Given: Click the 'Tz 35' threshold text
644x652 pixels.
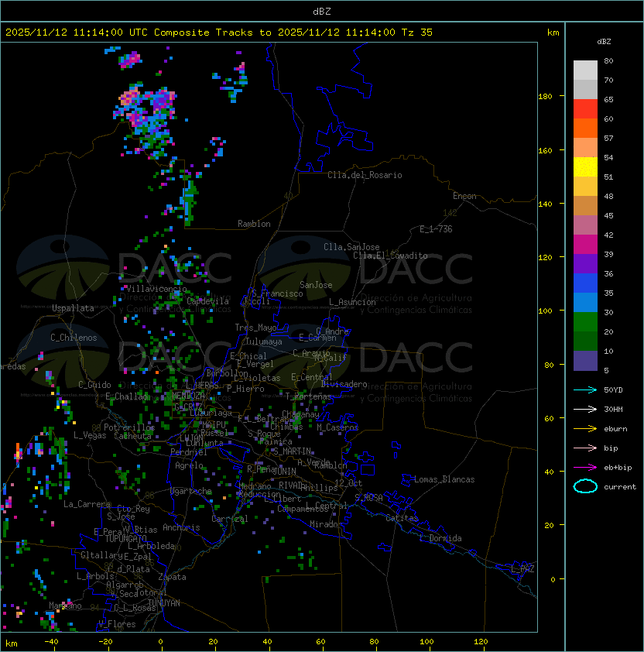Looking at the screenshot, I should pos(417,33).
